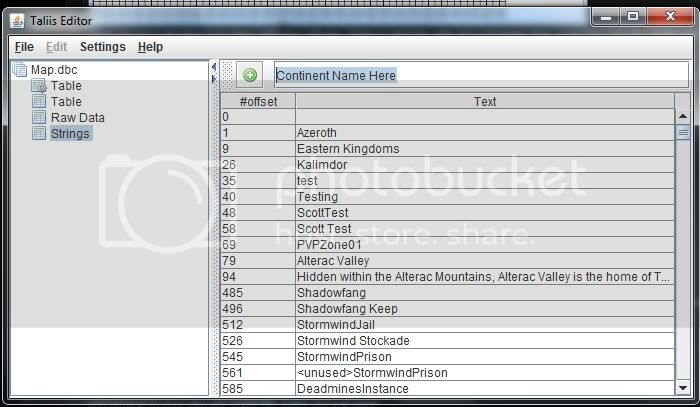700x407 pixels.
Task: Click offset cell 512
Action: click(258, 325)
